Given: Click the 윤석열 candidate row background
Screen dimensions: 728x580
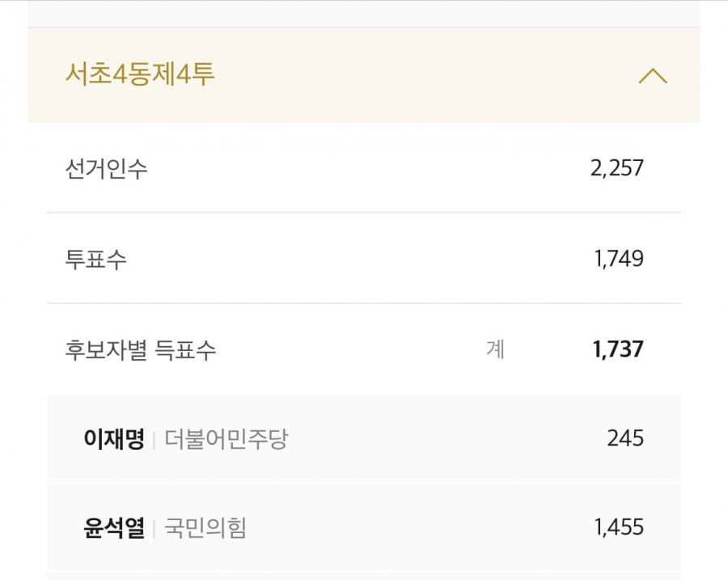Looking at the screenshot, I should [364, 527].
